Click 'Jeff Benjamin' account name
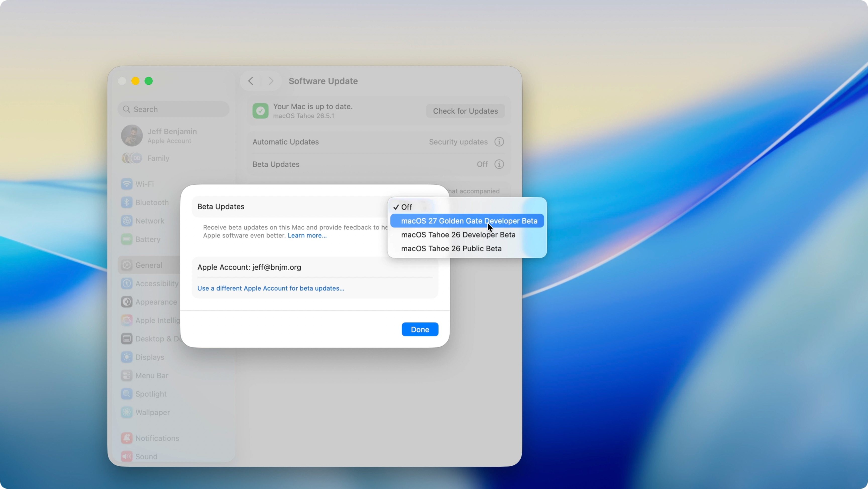The image size is (868, 489). 172,131
